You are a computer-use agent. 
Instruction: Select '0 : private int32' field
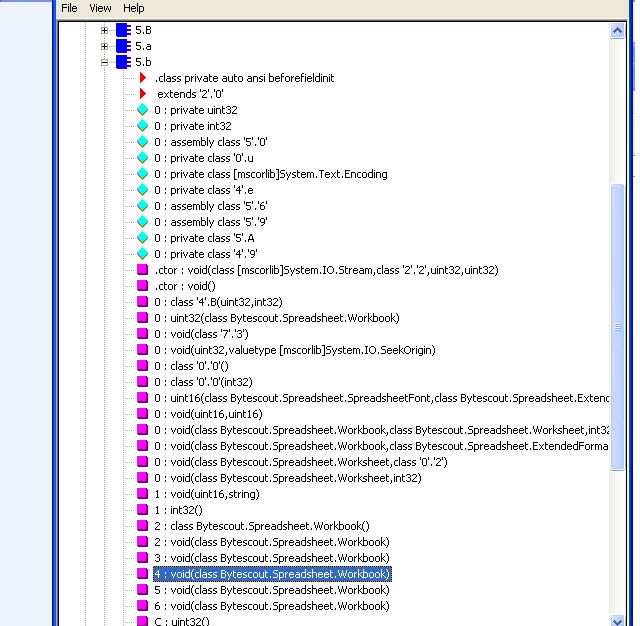pos(193,126)
